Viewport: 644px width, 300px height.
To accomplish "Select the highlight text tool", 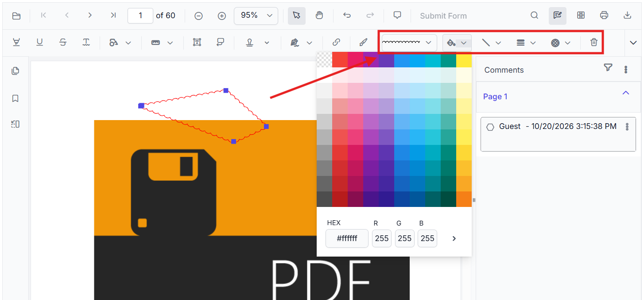I will pyautogui.click(x=16, y=43).
